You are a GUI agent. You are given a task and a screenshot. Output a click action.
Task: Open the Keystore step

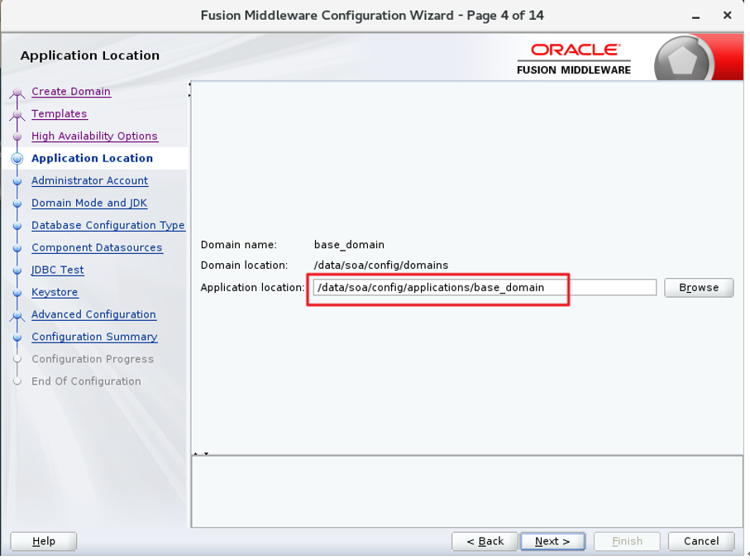tap(55, 292)
